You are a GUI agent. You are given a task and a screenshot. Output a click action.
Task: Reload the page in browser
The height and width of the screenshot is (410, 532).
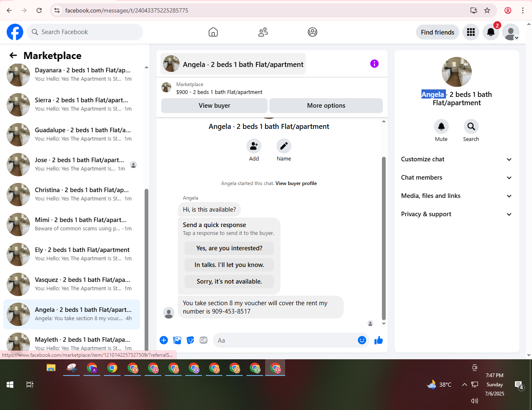click(x=39, y=10)
